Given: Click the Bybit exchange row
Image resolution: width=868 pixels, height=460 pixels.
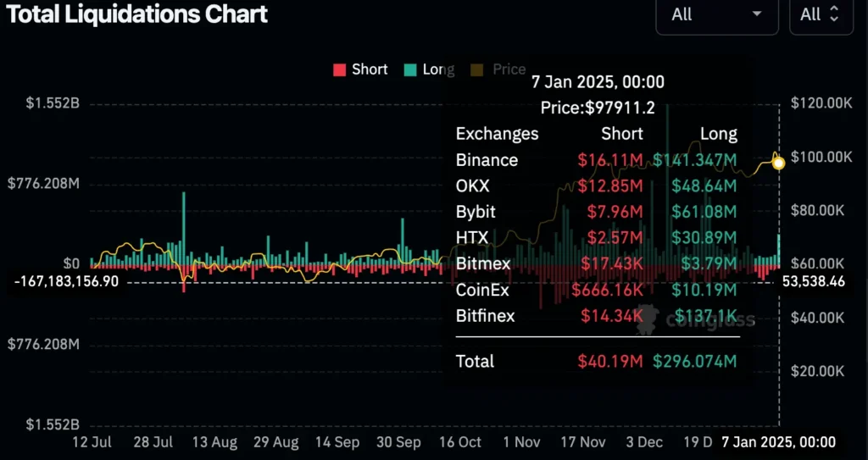Looking at the screenshot, I should [x=596, y=213].
